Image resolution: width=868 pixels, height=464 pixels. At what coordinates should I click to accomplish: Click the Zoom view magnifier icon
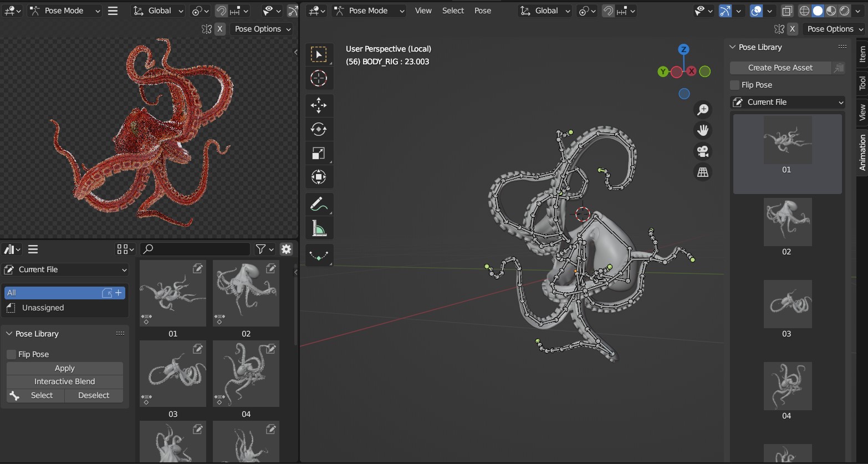click(703, 110)
